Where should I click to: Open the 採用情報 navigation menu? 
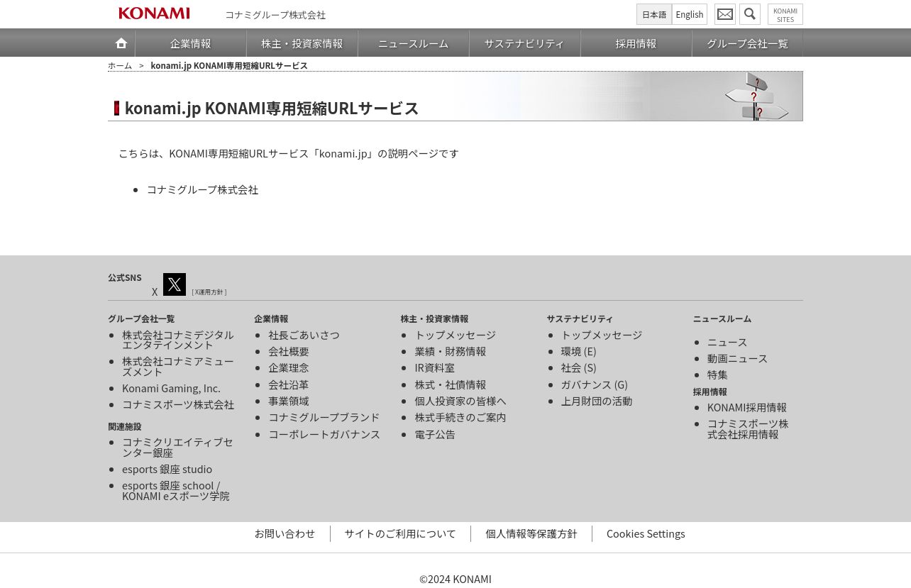(x=636, y=43)
